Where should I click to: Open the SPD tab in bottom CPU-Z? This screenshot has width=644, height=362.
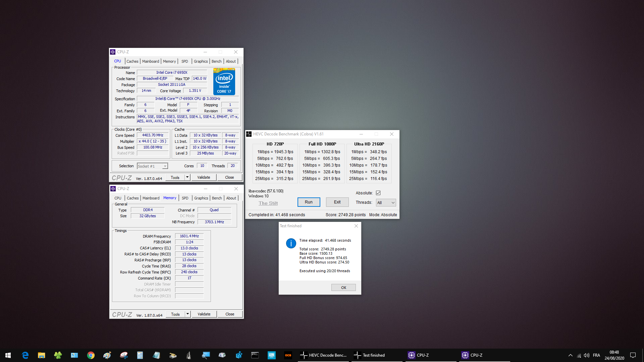tap(185, 198)
